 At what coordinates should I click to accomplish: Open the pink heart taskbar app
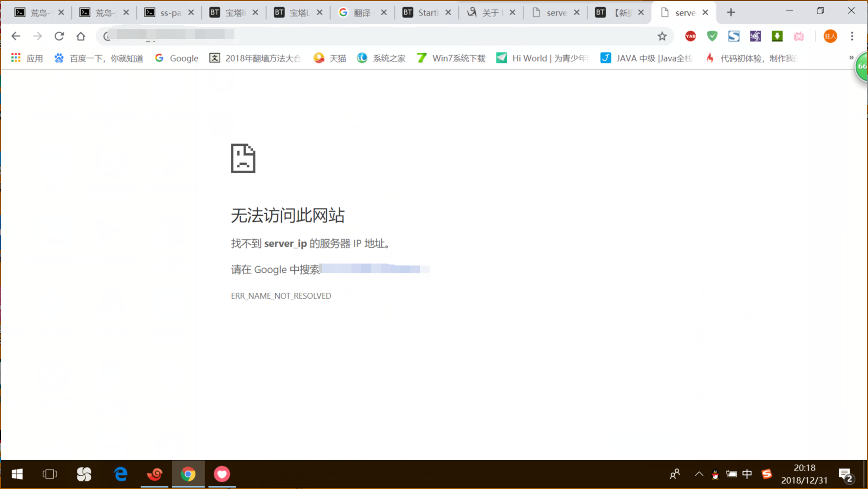(x=222, y=474)
